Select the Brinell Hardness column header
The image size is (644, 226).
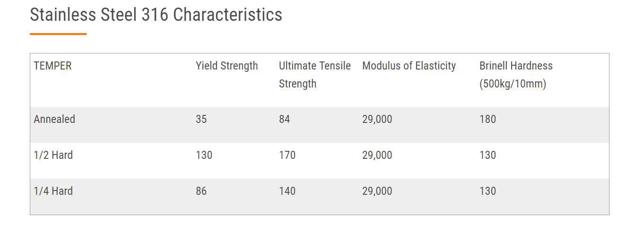point(516,75)
